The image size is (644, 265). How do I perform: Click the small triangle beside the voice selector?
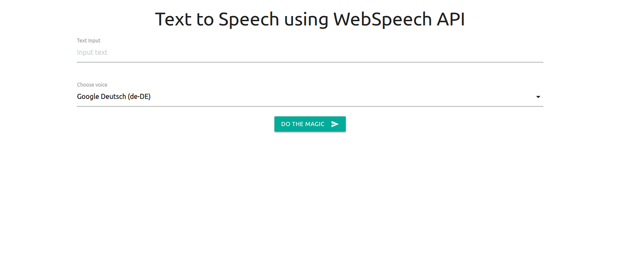538,97
